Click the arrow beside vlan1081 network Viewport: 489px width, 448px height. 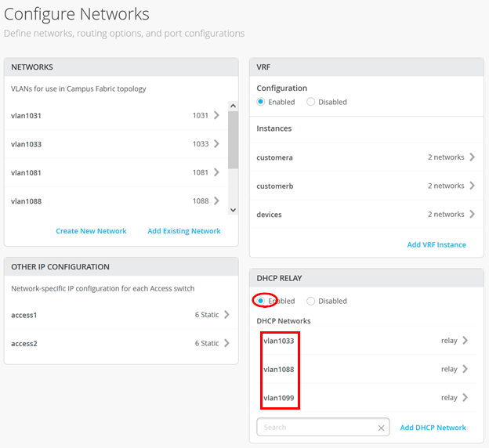tap(216, 172)
